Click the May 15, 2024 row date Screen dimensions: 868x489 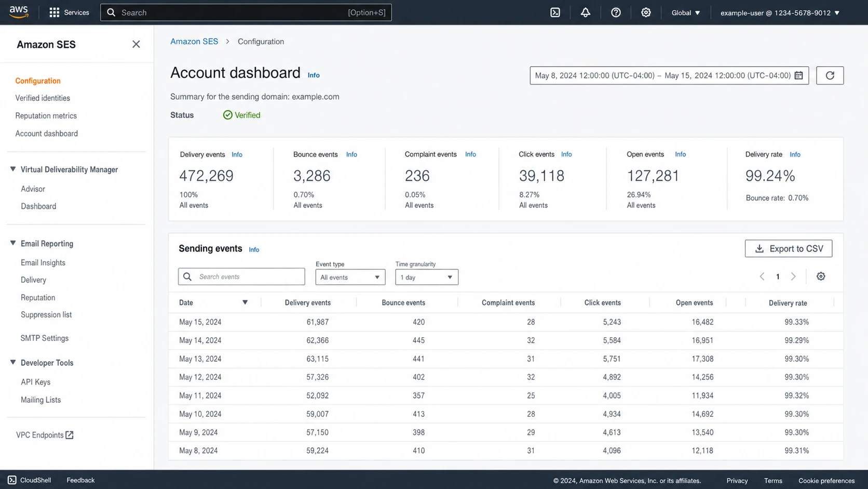pos(200,322)
